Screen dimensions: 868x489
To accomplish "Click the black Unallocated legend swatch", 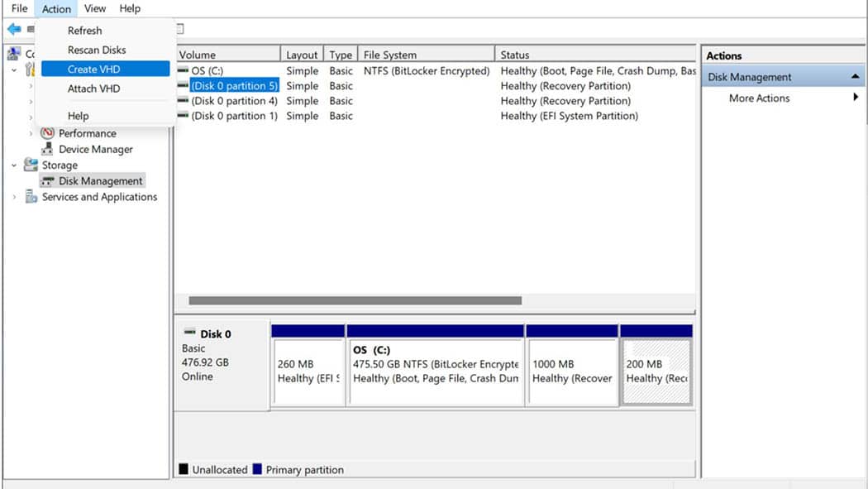I will (x=184, y=469).
